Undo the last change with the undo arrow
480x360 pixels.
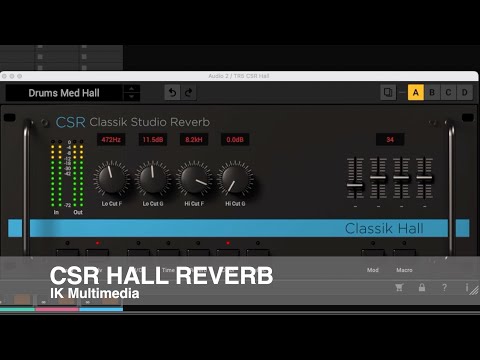click(172, 92)
